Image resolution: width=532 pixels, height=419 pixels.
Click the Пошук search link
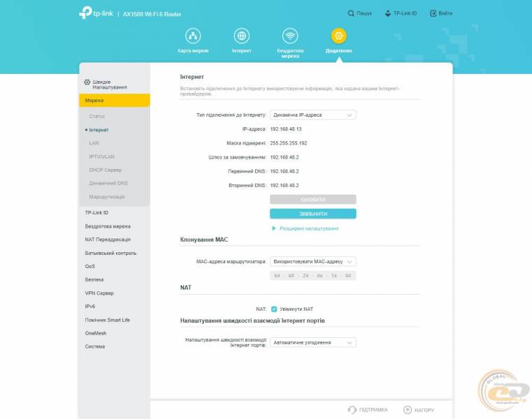tap(364, 13)
